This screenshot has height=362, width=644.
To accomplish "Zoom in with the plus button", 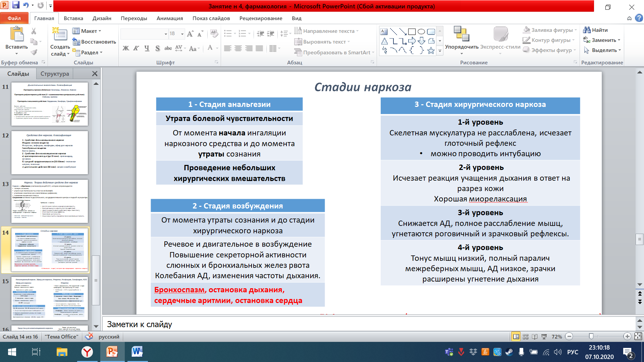I will [627, 336].
